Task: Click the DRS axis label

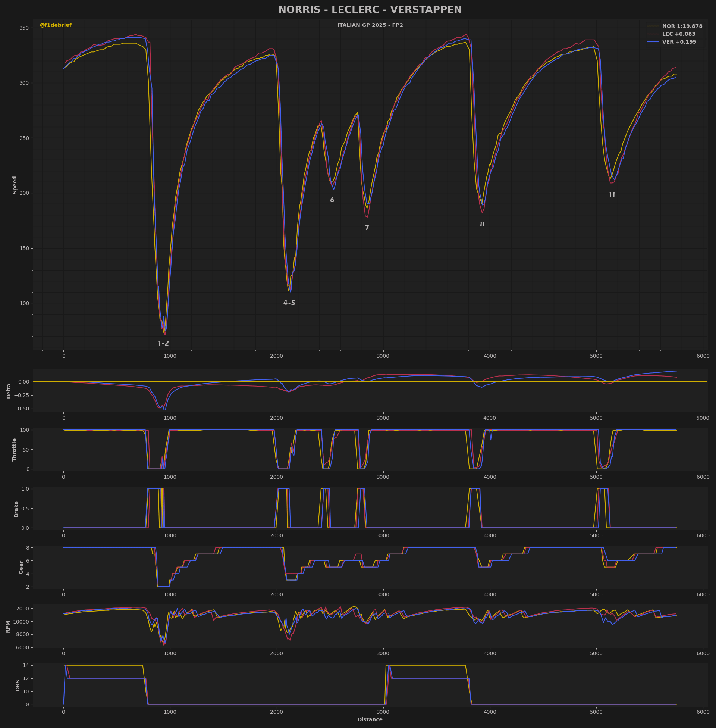Action: [18, 685]
